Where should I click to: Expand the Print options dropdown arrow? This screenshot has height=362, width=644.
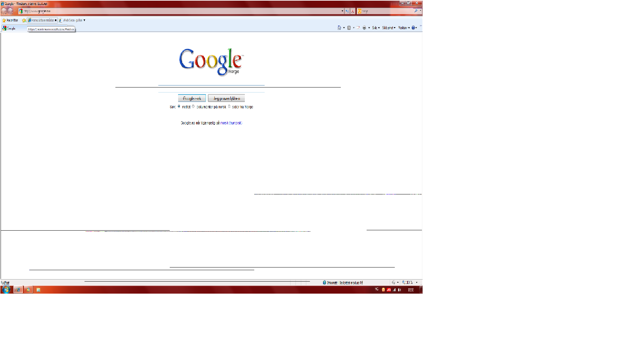pyautogui.click(x=369, y=28)
